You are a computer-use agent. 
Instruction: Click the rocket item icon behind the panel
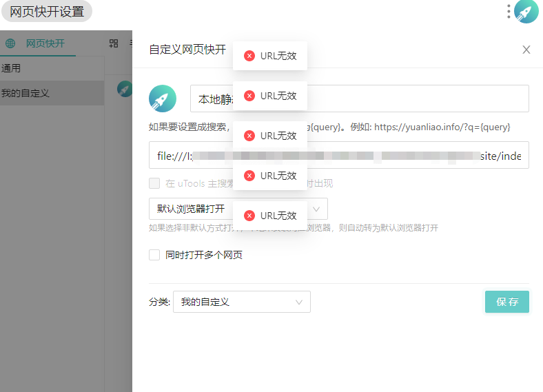tap(124, 89)
